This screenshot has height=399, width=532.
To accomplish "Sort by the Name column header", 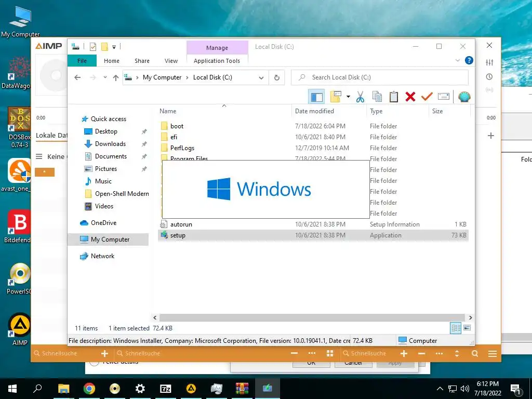I will (224, 111).
